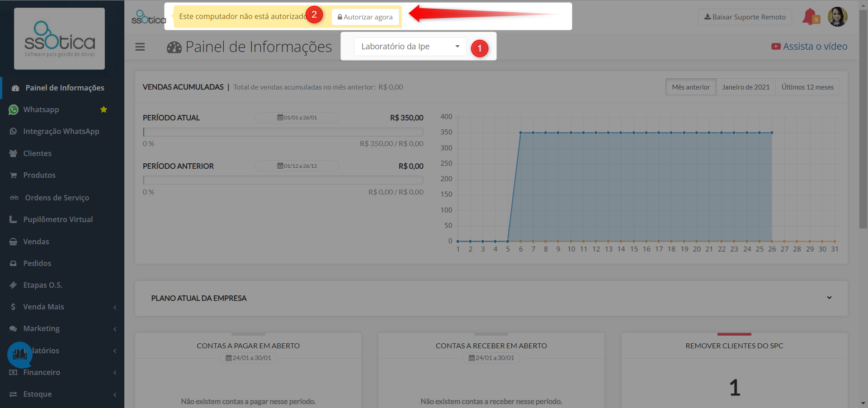Open the blue book help widget

pos(20,354)
